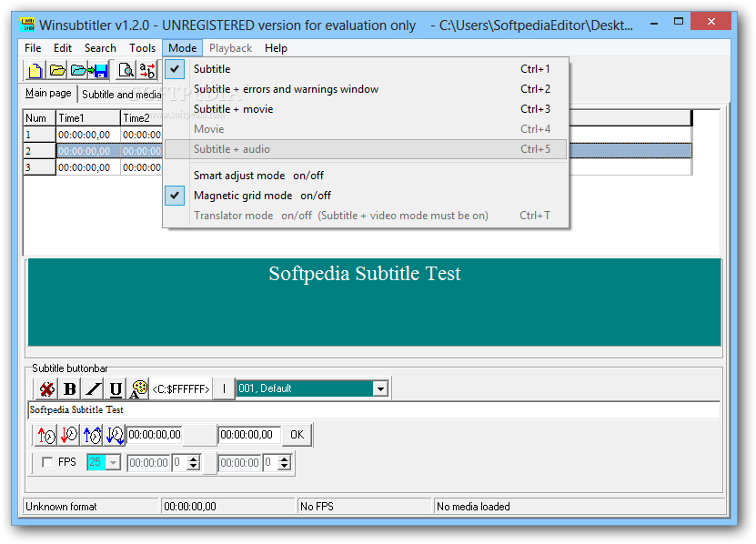Choose Subtitle + movie mode
This screenshot has width=756, height=544.
(x=367, y=109)
